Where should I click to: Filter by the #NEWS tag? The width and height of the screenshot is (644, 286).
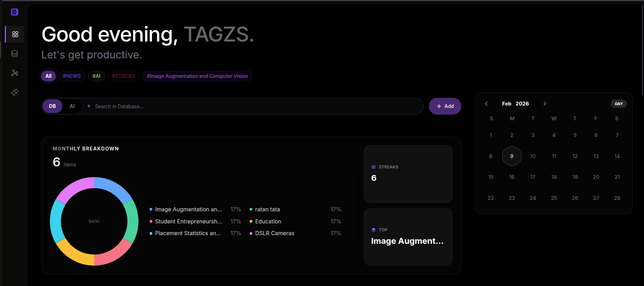pos(72,76)
